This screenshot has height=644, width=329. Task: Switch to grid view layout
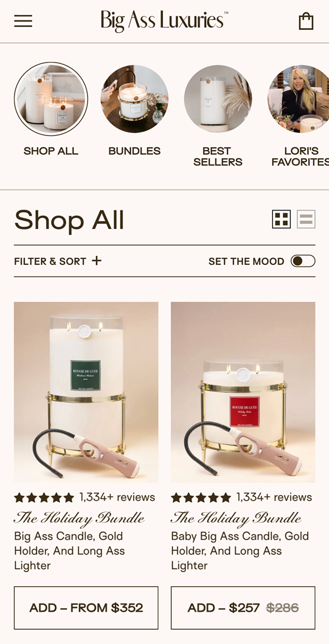pos(281,219)
